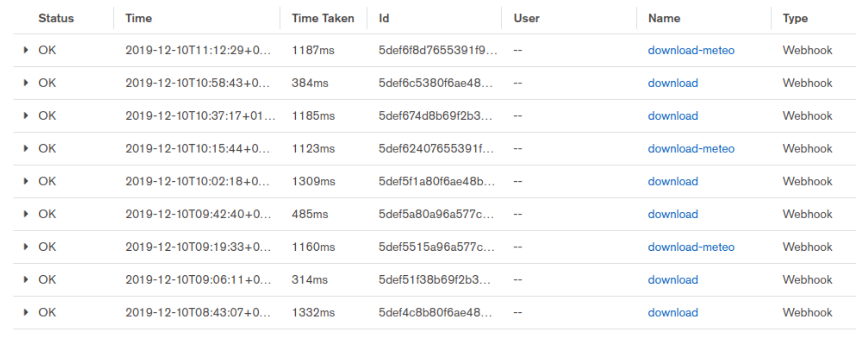Open download-meteo link taking 1160ms
Screen dimensions: 868x338
click(691, 247)
